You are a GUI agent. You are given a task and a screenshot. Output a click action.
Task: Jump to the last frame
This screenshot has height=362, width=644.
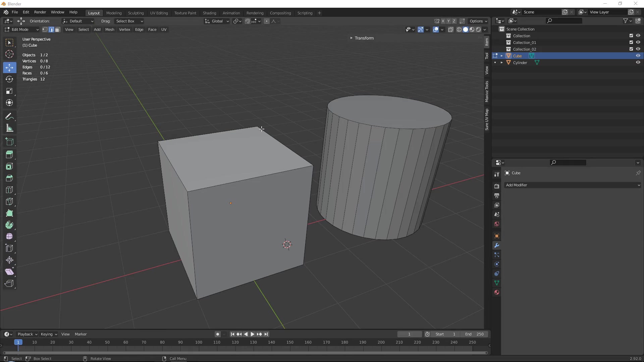tap(266, 334)
